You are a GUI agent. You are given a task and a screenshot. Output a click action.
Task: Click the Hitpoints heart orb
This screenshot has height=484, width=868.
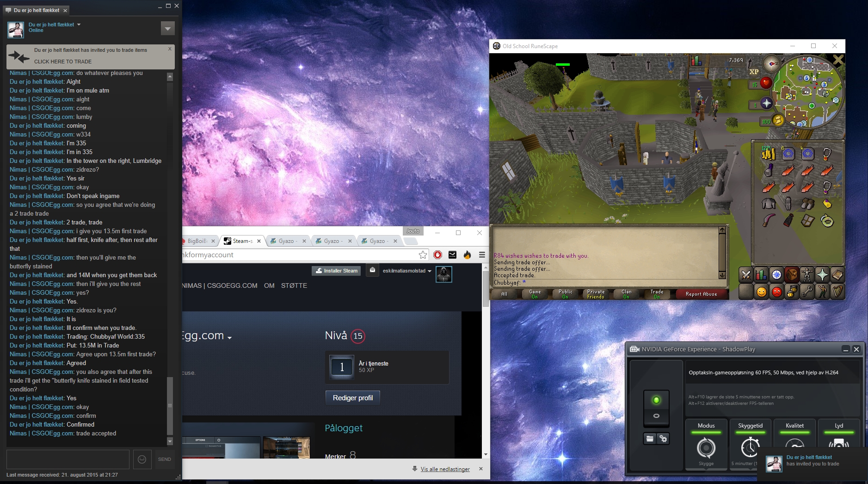[x=766, y=83]
